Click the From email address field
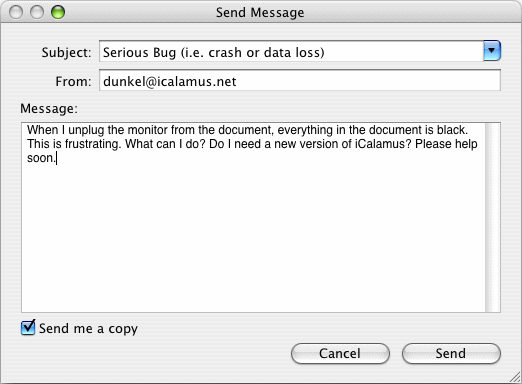 coord(300,80)
